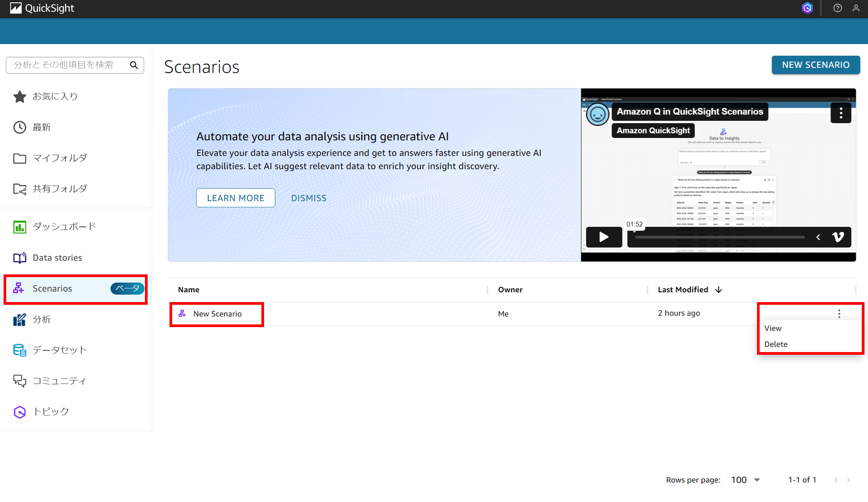The image size is (868, 502).
Task: Click the Data stories book icon
Action: point(20,257)
